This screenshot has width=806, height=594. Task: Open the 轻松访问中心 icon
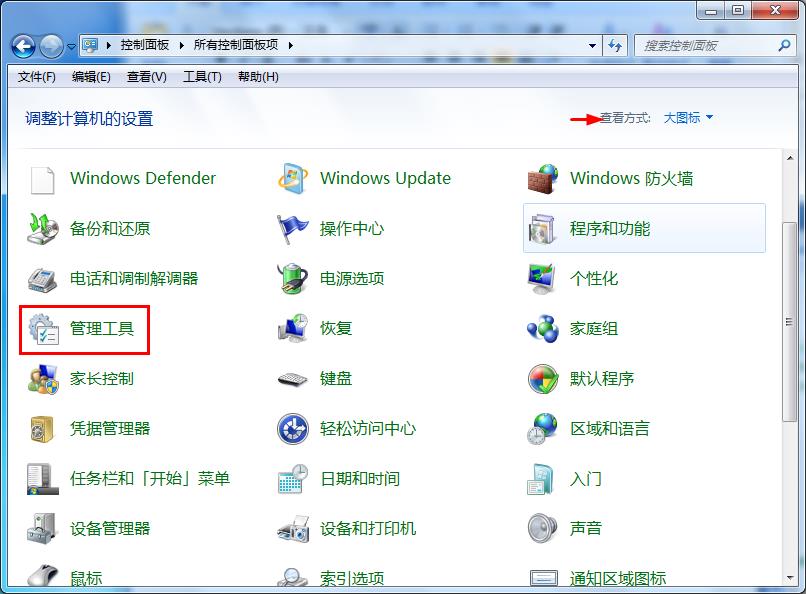point(292,429)
